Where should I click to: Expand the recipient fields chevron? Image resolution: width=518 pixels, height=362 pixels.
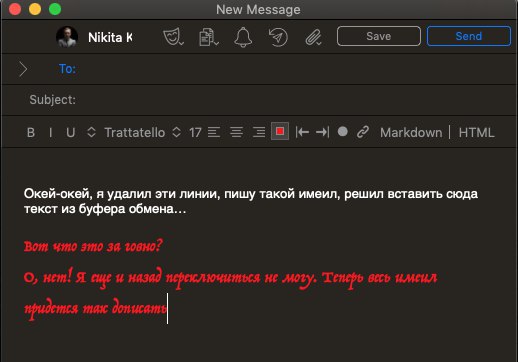tap(23, 69)
